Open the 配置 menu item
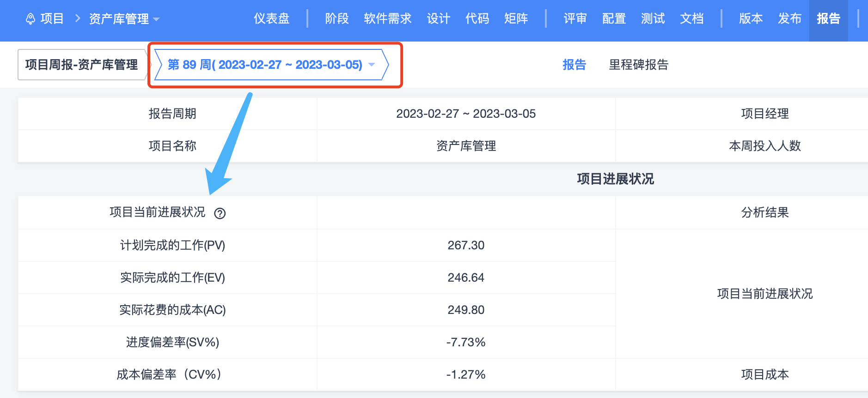 (x=614, y=18)
